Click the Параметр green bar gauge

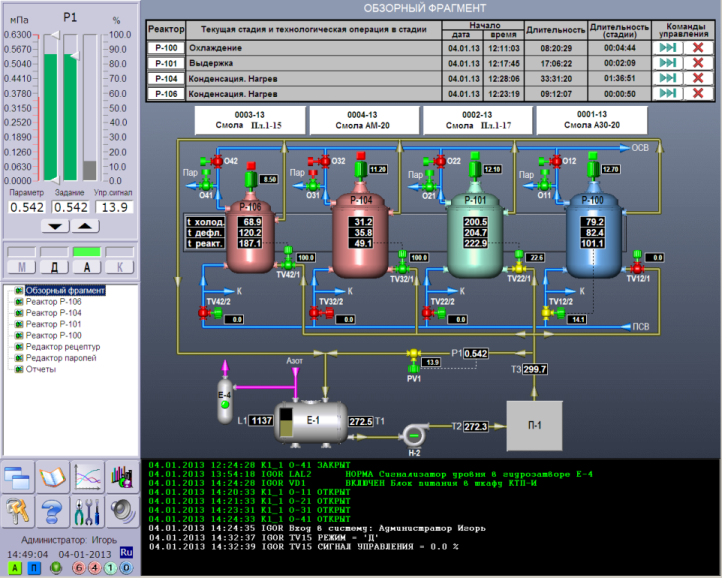pyautogui.click(x=51, y=108)
